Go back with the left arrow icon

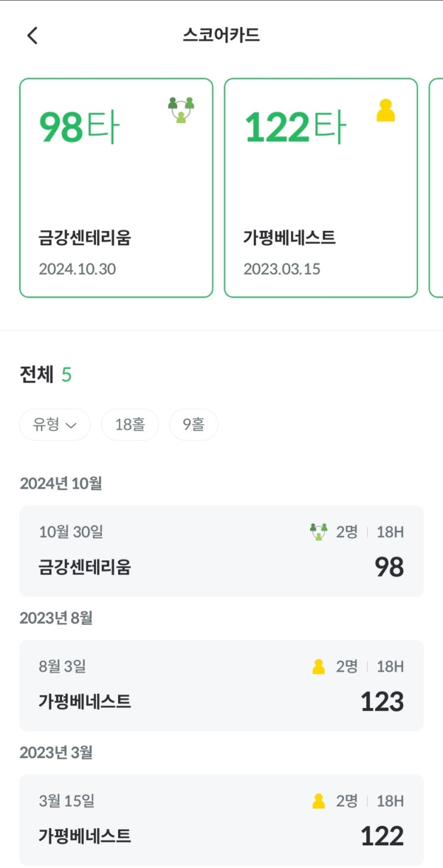pos(32,36)
